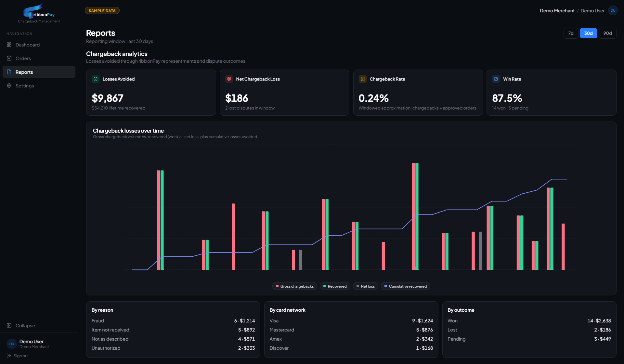Click the Demo Merchant breadcrumb link
Image resolution: width=624 pixels, height=364 pixels.
tap(557, 11)
